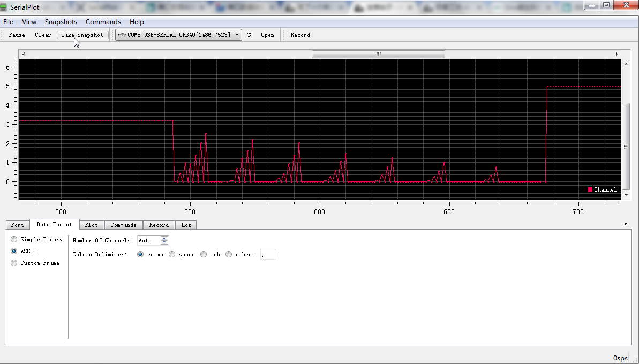Select the Simple Binary data format
639x364 pixels.
tap(13, 239)
